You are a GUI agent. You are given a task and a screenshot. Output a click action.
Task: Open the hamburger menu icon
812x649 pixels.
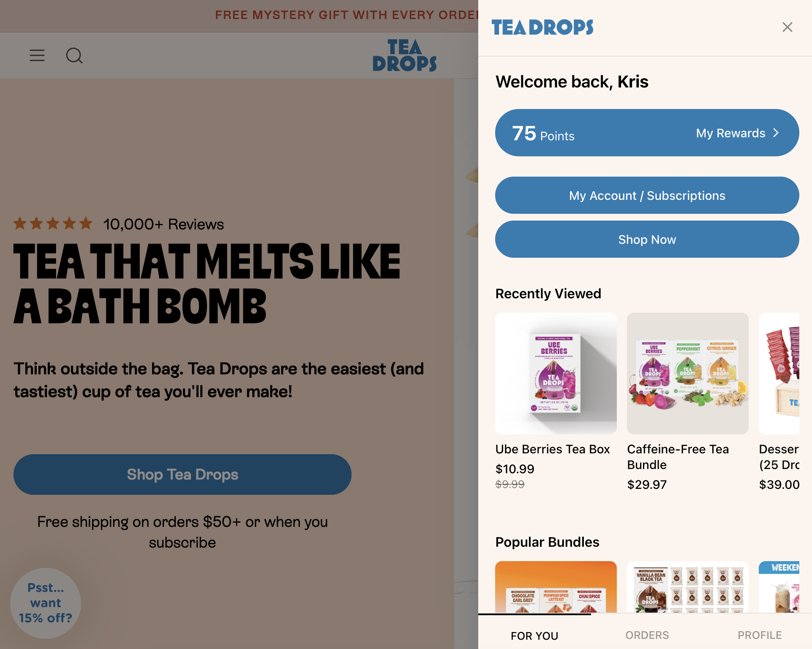37,55
